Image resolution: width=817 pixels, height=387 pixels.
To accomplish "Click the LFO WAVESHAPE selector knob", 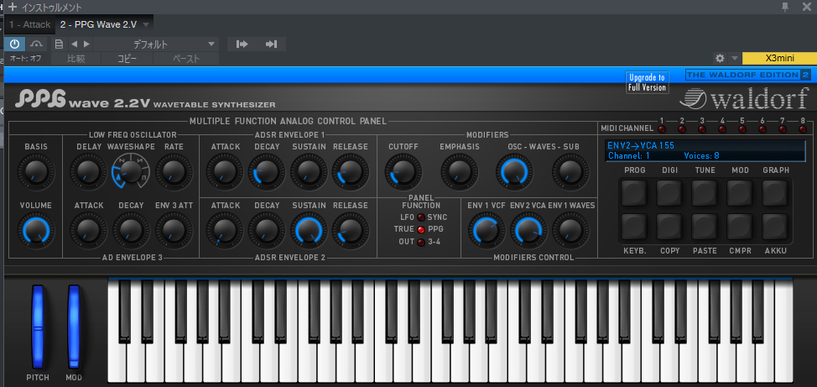I will click(x=130, y=171).
